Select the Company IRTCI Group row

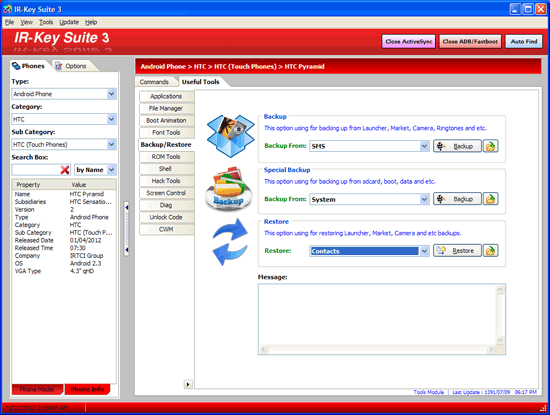[64, 256]
